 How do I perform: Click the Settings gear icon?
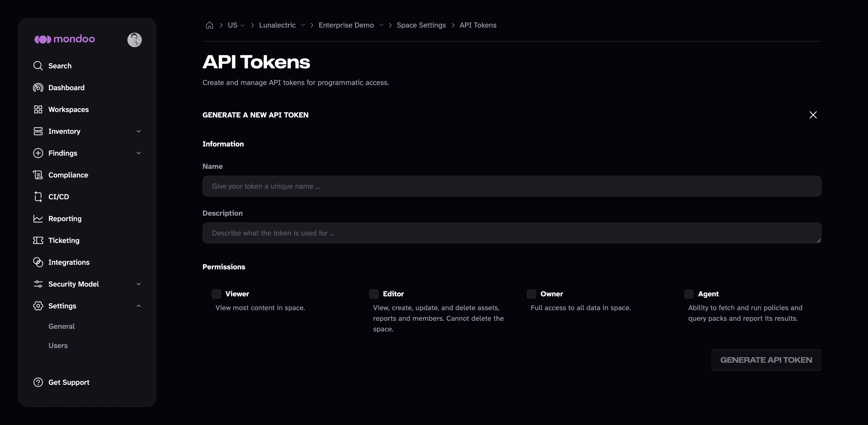point(38,306)
